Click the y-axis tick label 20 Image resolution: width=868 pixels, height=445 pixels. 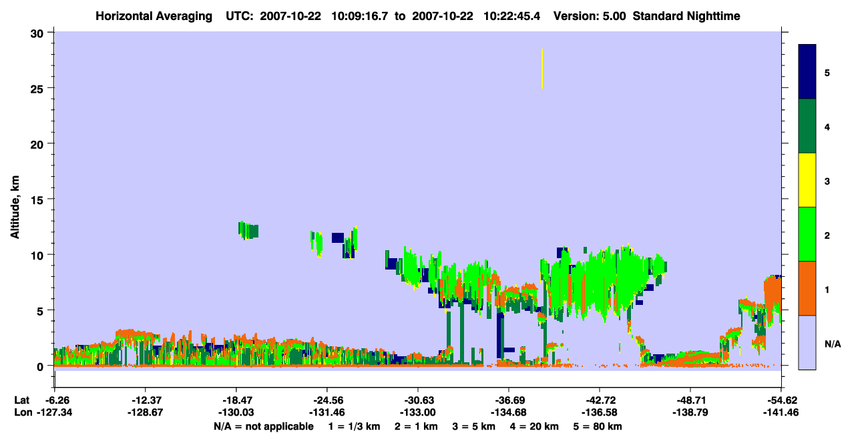click(x=38, y=143)
